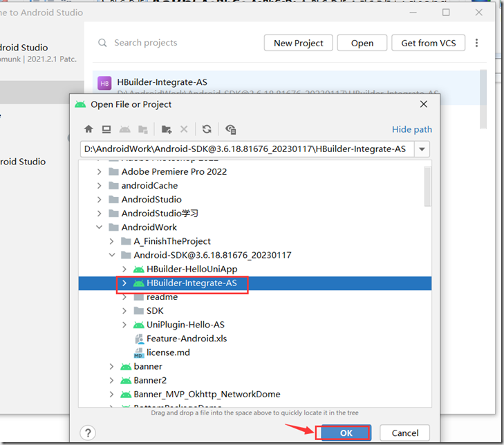Toggle show hidden files icon

point(231,129)
